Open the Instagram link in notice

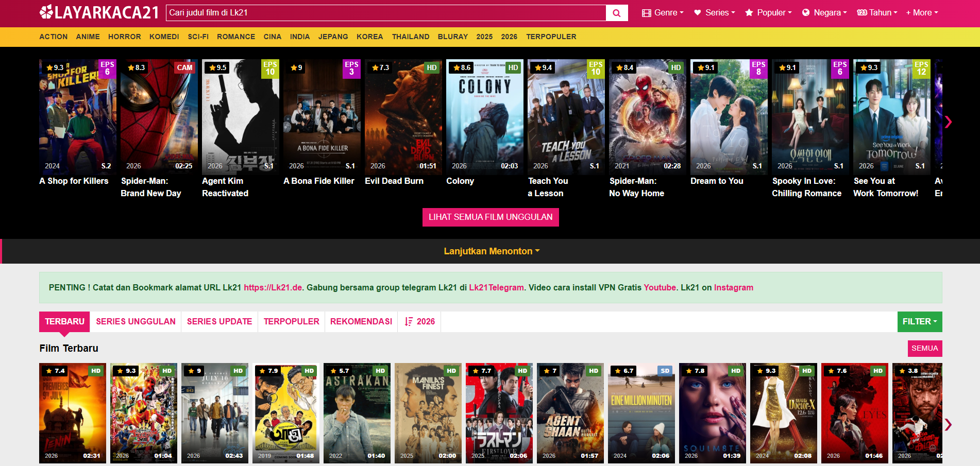[x=734, y=288]
